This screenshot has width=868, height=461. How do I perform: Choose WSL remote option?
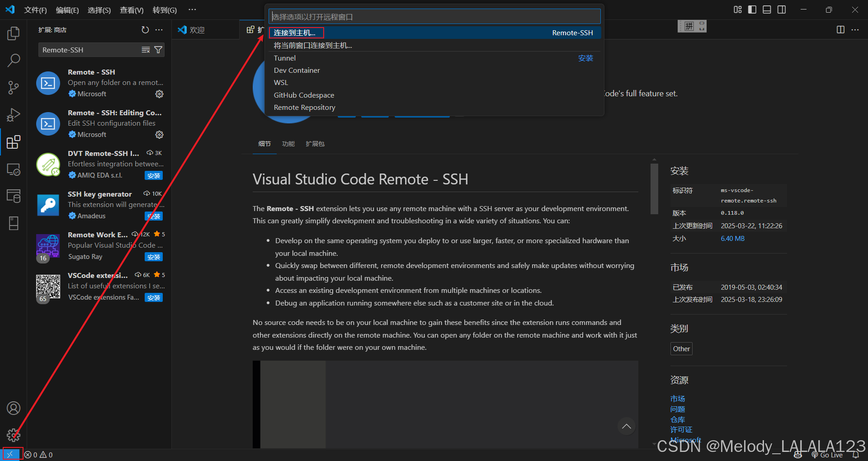click(x=434, y=82)
